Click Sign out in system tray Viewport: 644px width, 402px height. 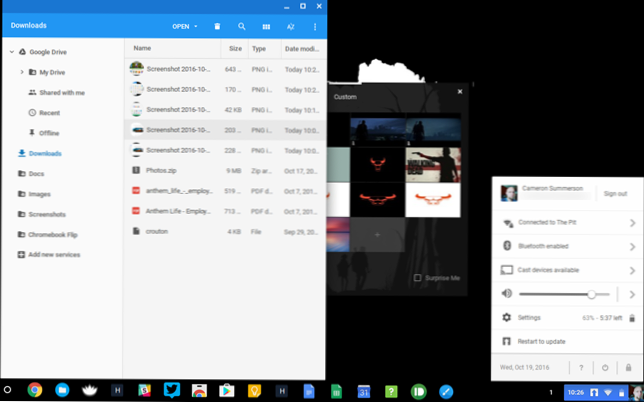pyautogui.click(x=615, y=194)
